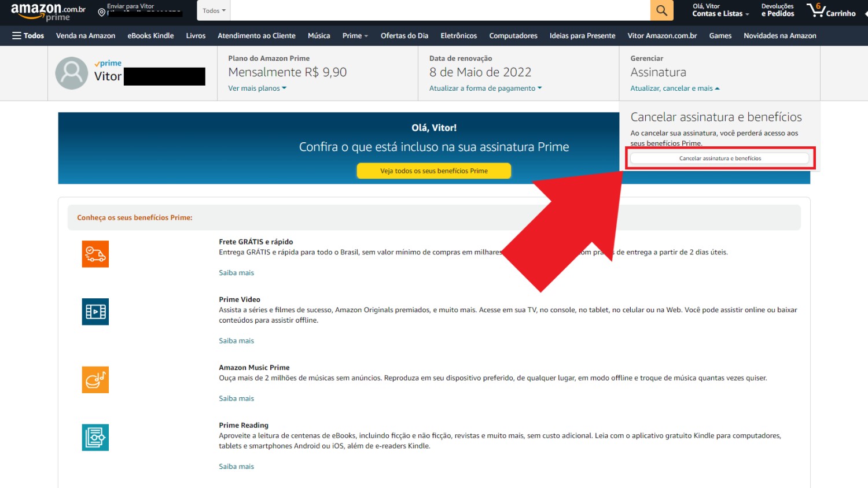Viewport: 868px width, 488px height.
Task: Click the Assinatura heading under Gerenciar
Action: tap(659, 72)
